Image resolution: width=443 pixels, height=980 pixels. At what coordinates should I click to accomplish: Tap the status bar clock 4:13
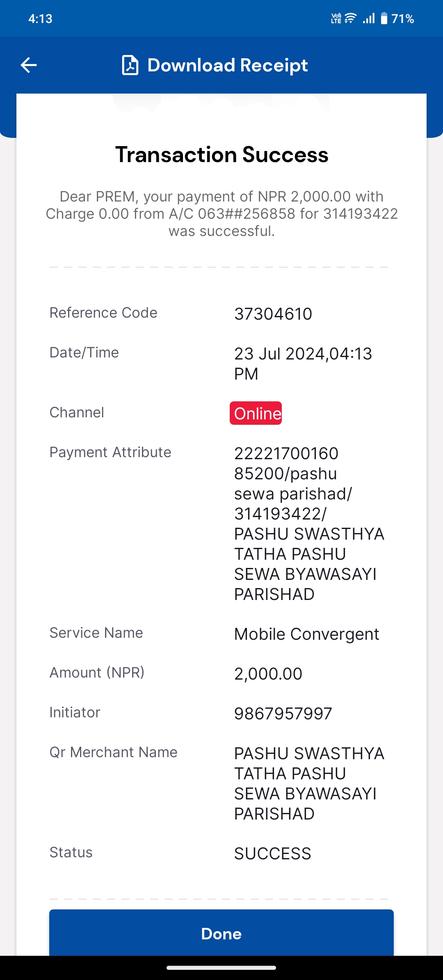point(40,19)
